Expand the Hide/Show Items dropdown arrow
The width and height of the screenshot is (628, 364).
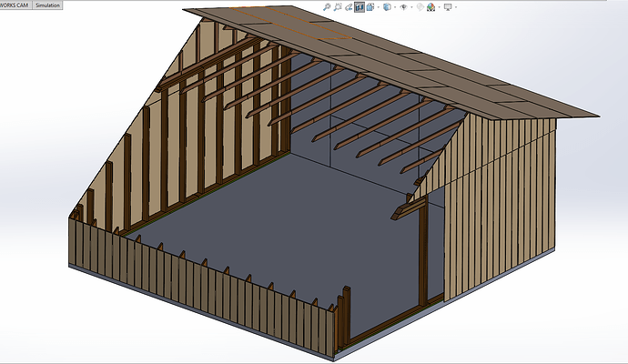click(411, 7)
